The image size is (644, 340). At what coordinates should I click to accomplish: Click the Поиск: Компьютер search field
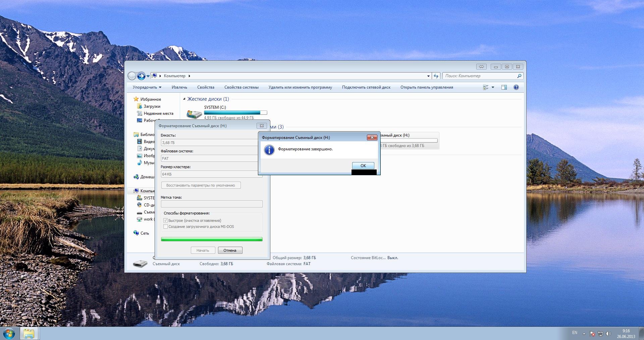480,76
